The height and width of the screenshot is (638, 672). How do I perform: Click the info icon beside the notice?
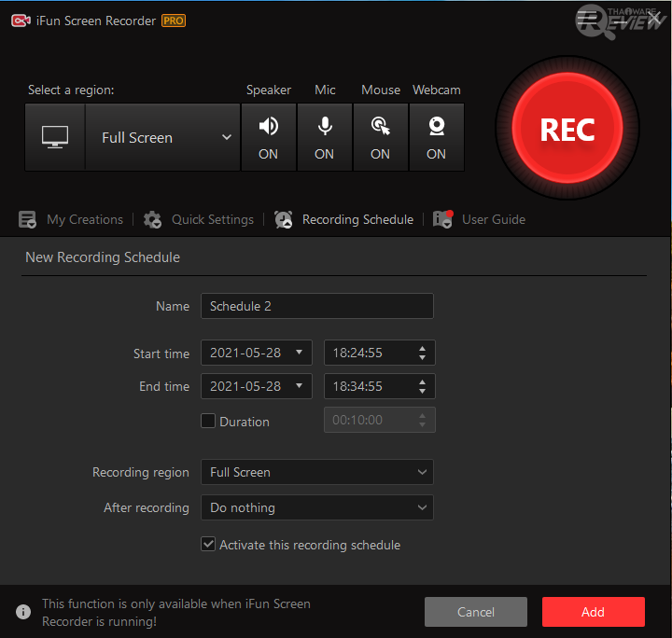(23, 612)
